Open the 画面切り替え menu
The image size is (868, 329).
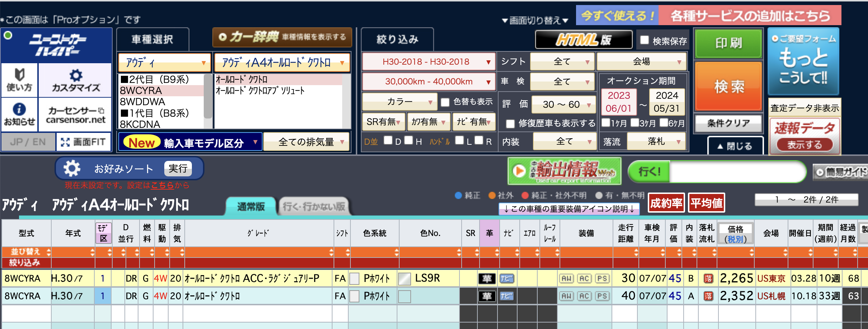click(x=535, y=20)
